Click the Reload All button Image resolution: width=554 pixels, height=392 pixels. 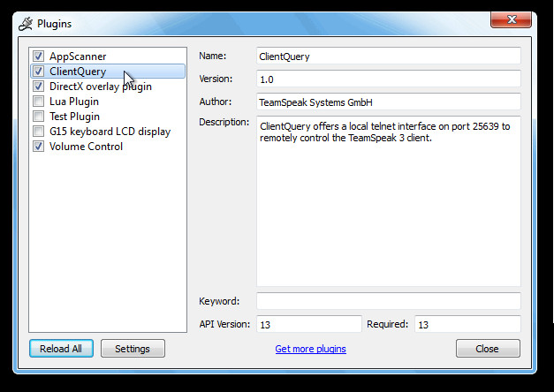62,349
